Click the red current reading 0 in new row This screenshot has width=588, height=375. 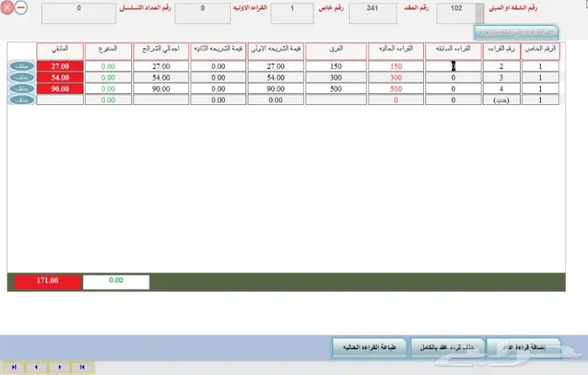[x=396, y=100]
